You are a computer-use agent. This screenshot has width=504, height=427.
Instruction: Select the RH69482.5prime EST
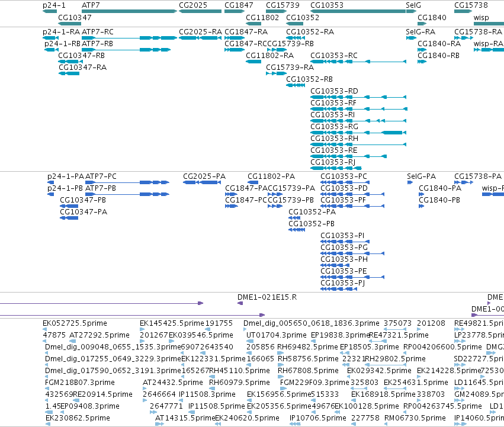(280, 353)
